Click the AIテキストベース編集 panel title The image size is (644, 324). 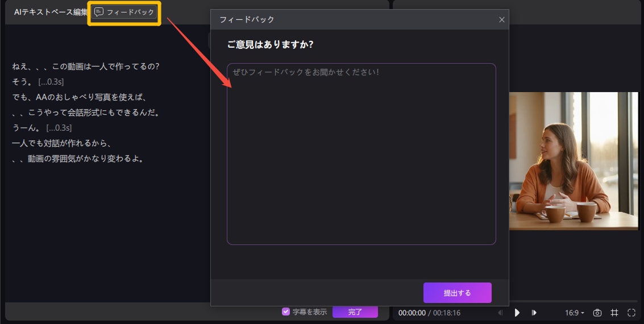coord(51,13)
